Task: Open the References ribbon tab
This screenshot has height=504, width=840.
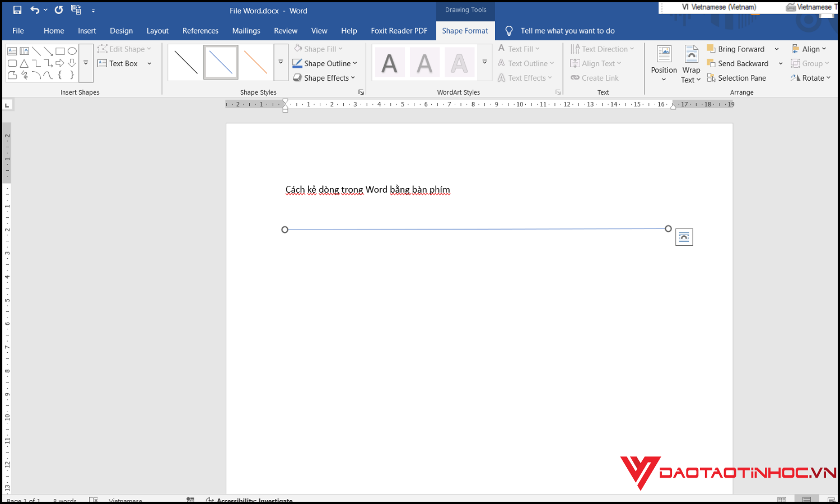Action: pyautogui.click(x=200, y=31)
